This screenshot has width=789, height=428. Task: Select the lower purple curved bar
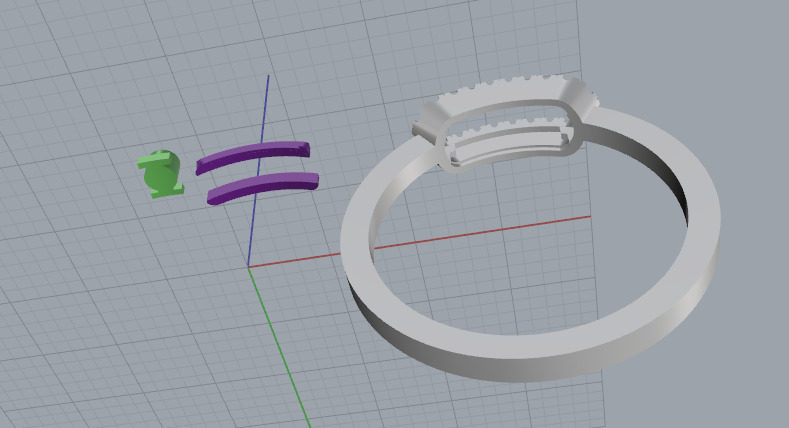click(x=263, y=187)
